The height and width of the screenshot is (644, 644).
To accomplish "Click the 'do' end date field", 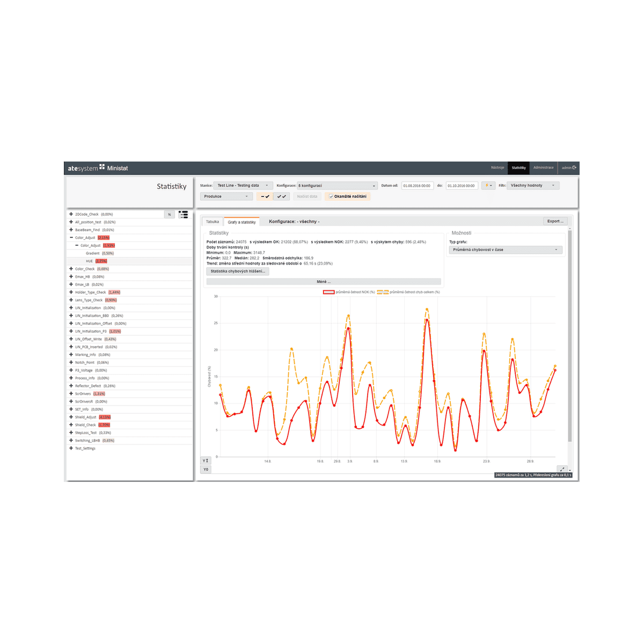I will pos(462,186).
